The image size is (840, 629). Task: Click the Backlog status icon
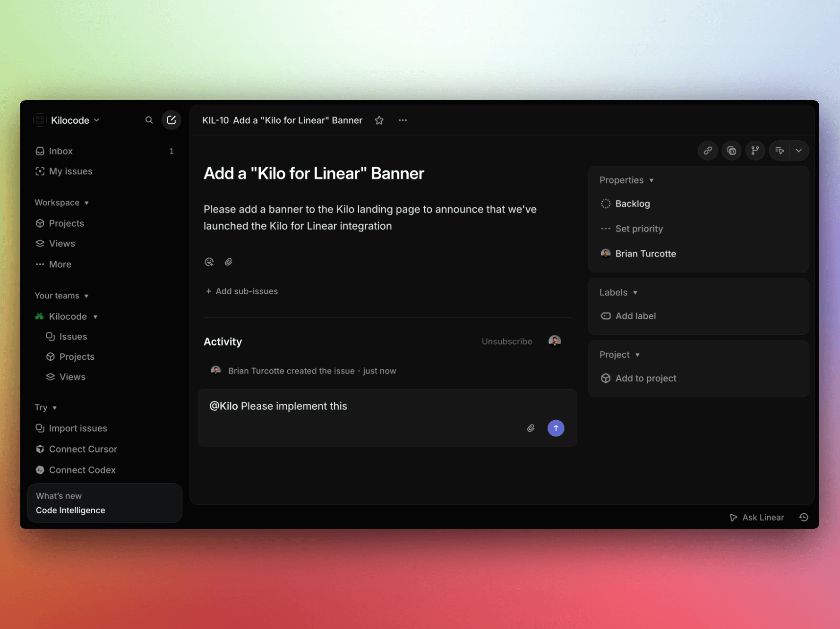(x=606, y=204)
